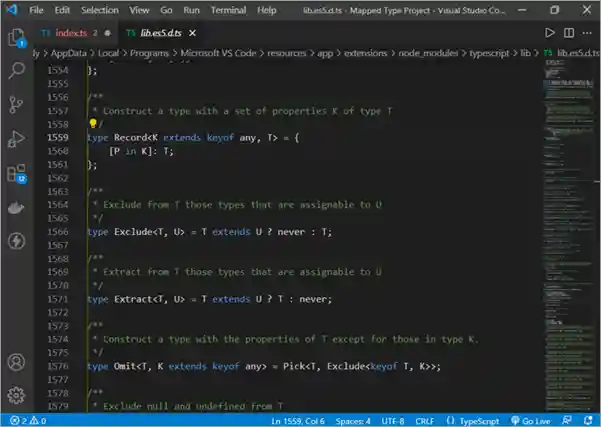Click '[P in K]: T;' on line 1560
This screenshot has height=427, width=601.
point(141,151)
